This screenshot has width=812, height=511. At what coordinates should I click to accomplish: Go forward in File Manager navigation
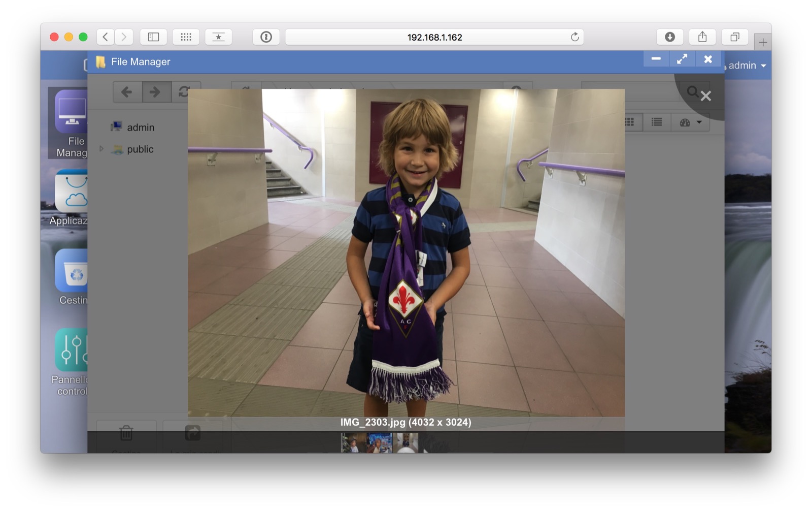pyautogui.click(x=155, y=92)
